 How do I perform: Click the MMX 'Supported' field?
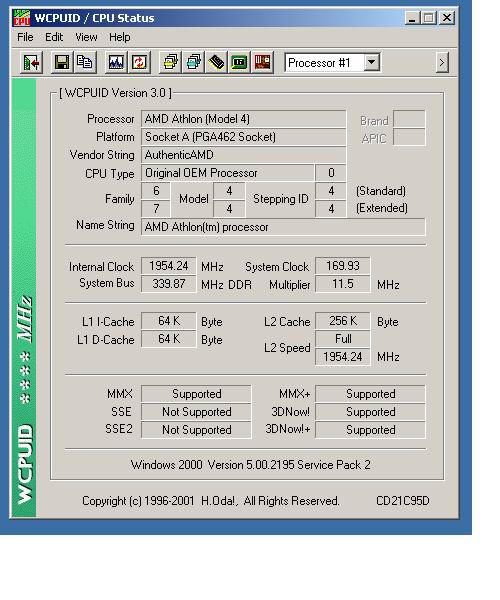[x=196, y=394]
